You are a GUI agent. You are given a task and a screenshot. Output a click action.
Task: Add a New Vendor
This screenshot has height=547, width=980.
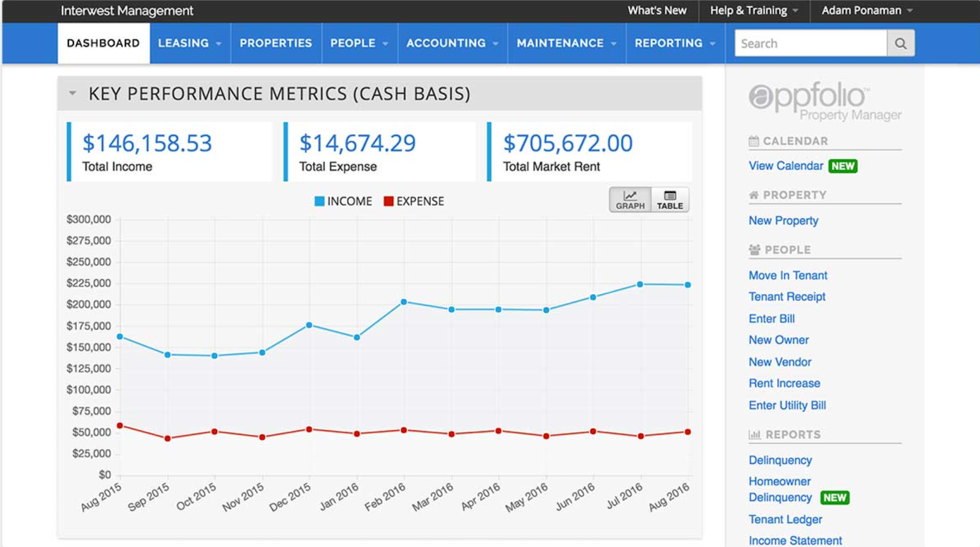tap(780, 362)
